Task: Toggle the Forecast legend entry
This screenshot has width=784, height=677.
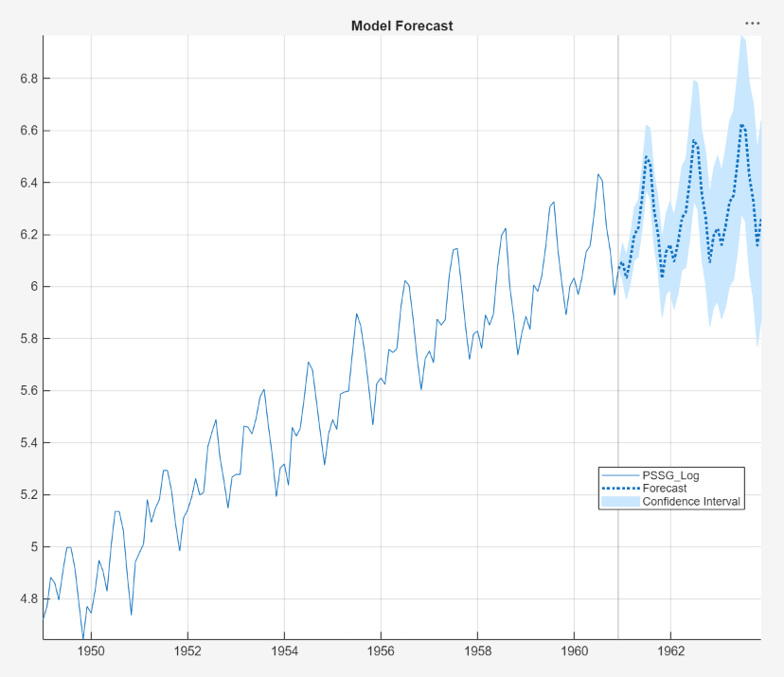Action: pyautogui.click(x=666, y=489)
